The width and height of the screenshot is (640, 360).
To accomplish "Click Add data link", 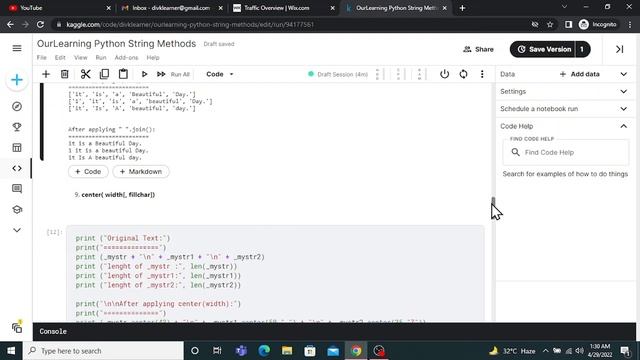I will pos(580,74).
